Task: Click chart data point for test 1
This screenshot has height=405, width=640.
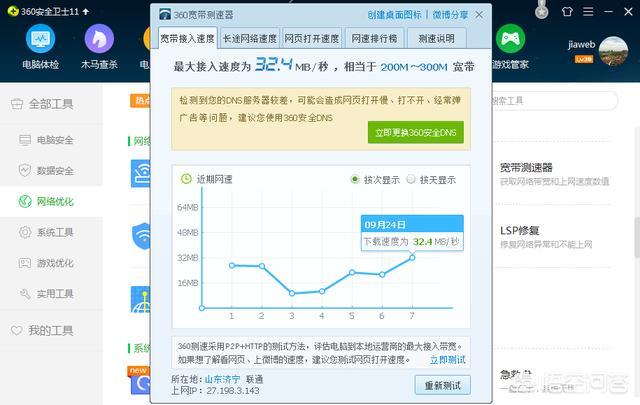Action: [x=232, y=265]
